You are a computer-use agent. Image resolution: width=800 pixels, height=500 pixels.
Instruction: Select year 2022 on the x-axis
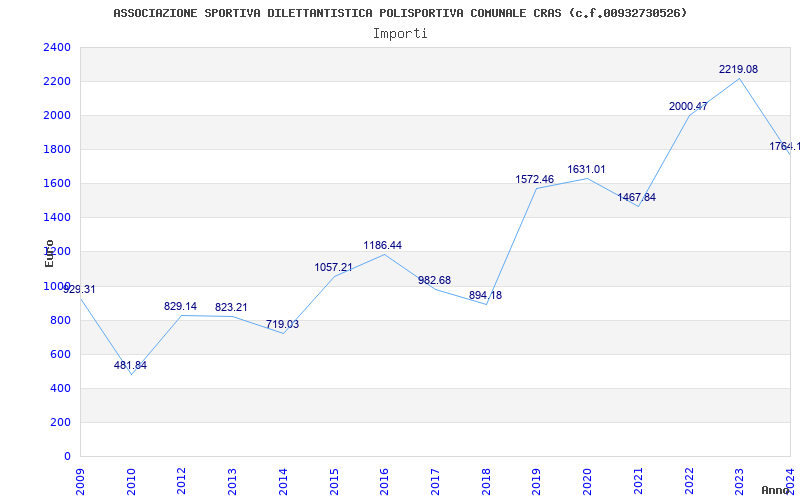tap(689, 481)
